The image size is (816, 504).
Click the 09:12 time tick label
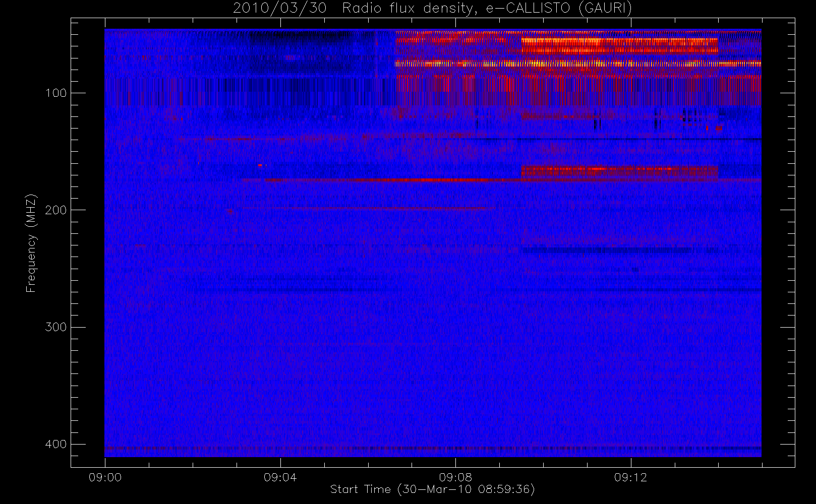(630, 477)
